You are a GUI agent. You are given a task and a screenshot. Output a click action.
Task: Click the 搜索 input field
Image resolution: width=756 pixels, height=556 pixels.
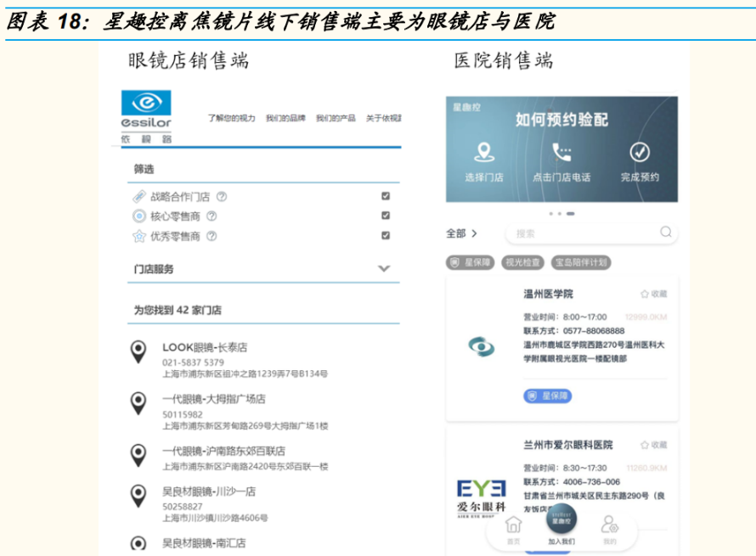pos(591,233)
